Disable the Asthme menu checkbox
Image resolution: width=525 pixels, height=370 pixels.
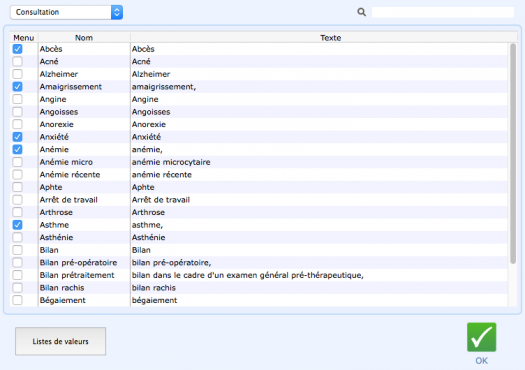17,225
